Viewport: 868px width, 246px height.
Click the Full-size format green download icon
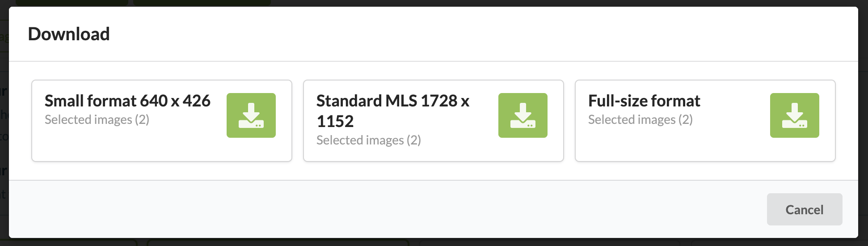tap(794, 115)
